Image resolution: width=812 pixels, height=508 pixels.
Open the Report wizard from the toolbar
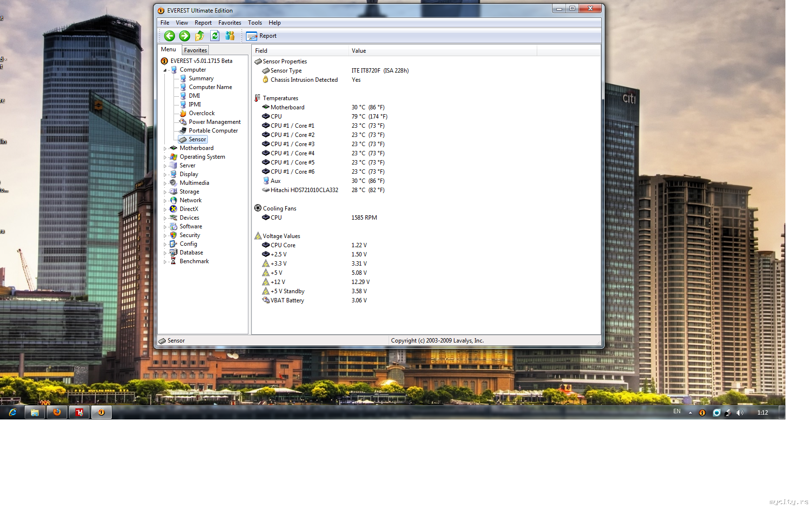tap(261, 36)
